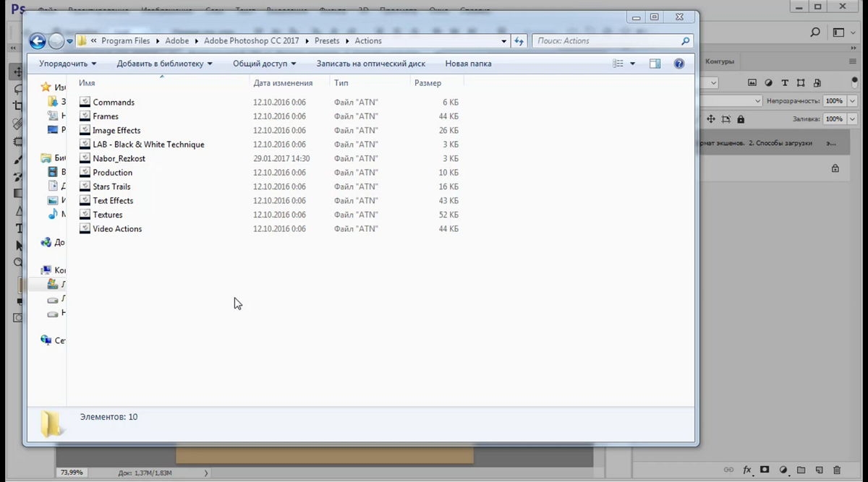868x482 pixels.
Task: Toggle the Explorer preview pane
Action: [655, 64]
